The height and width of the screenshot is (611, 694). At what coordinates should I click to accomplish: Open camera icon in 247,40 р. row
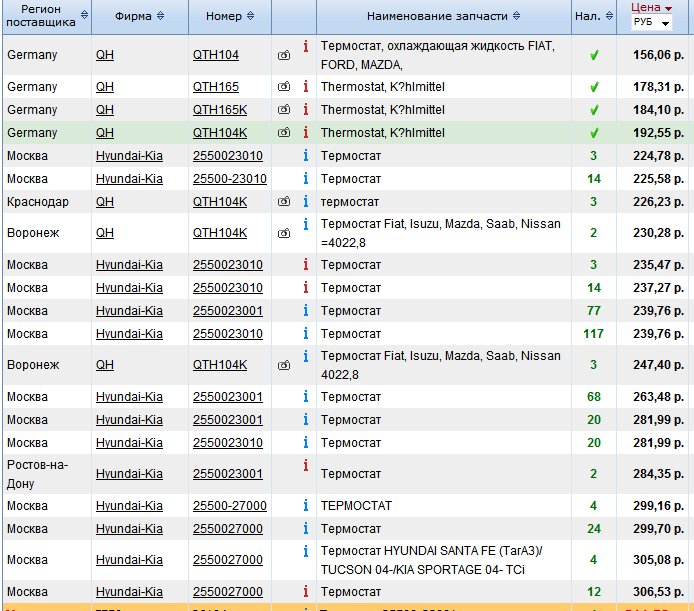point(284,366)
